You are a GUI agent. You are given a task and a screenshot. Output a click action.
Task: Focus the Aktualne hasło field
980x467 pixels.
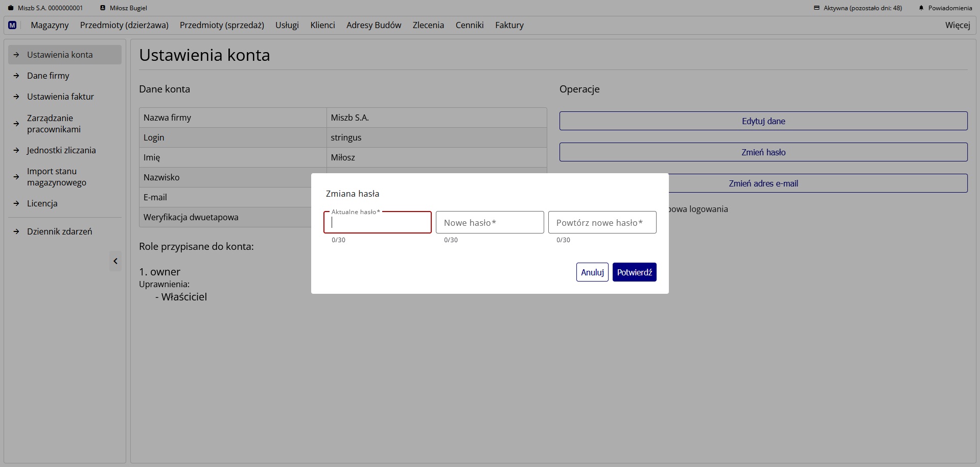[378, 223]
